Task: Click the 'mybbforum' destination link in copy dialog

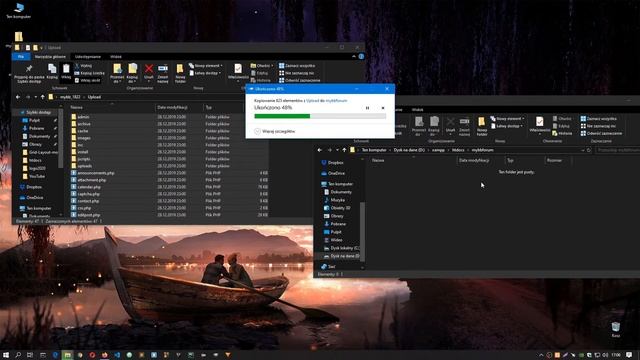Action: coord(336,100)
